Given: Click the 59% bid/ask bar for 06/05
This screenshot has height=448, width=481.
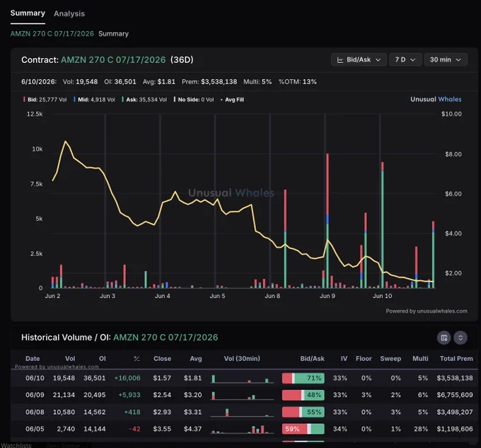Looking at the screenshot, I should (x=303, y=429).
